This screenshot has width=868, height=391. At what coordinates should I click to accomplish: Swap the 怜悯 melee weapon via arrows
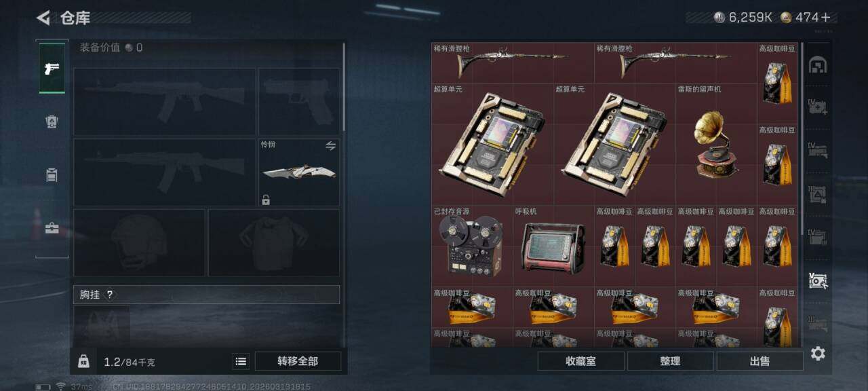330,146
